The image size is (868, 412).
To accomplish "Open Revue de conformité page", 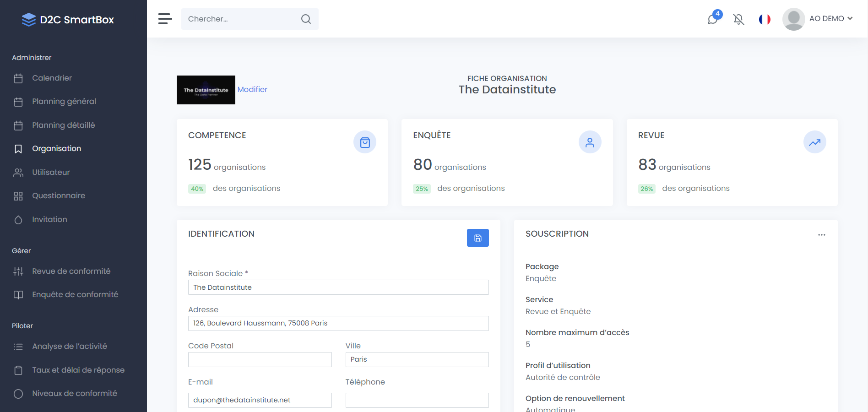I will click(71, 271).
